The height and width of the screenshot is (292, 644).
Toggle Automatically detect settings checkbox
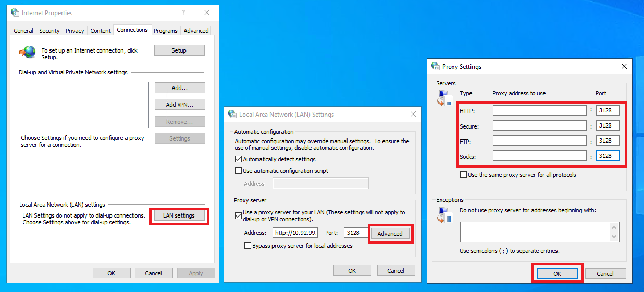pos(239,159)
